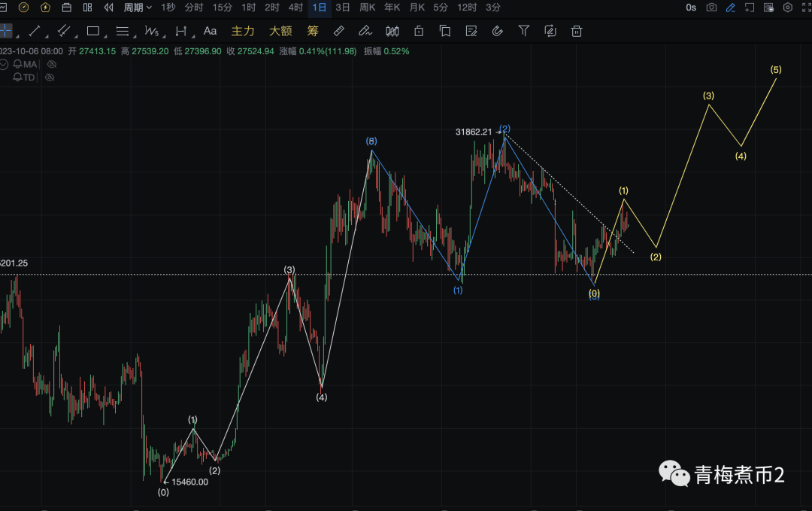Click the funnel filter icon

523,31
